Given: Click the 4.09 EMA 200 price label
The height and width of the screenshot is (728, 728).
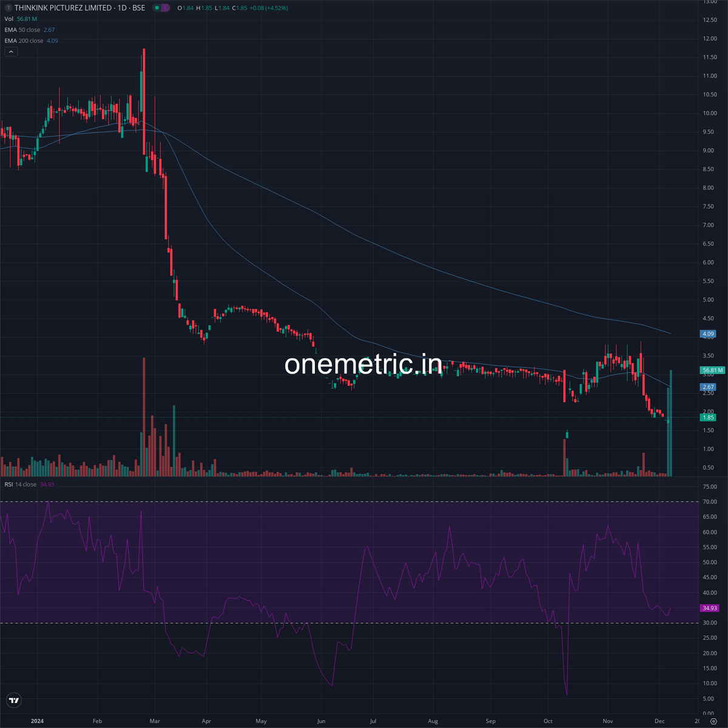Looking at the screenshot, I should (708, 334).
